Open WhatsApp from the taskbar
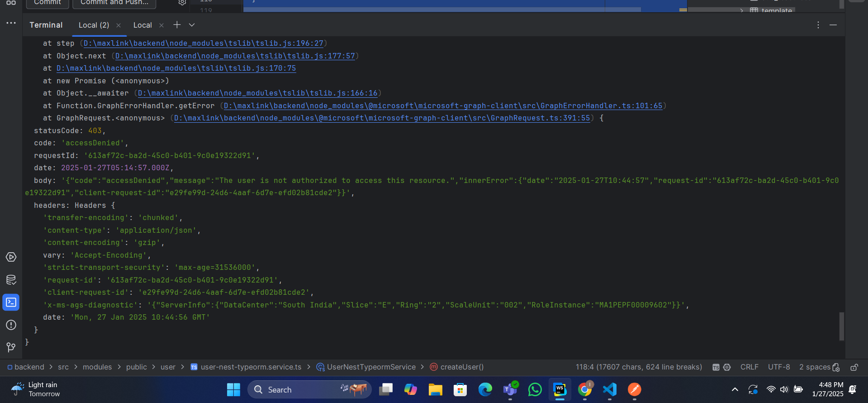This screenshot has width=868, height=403. [x=535, y=389]
